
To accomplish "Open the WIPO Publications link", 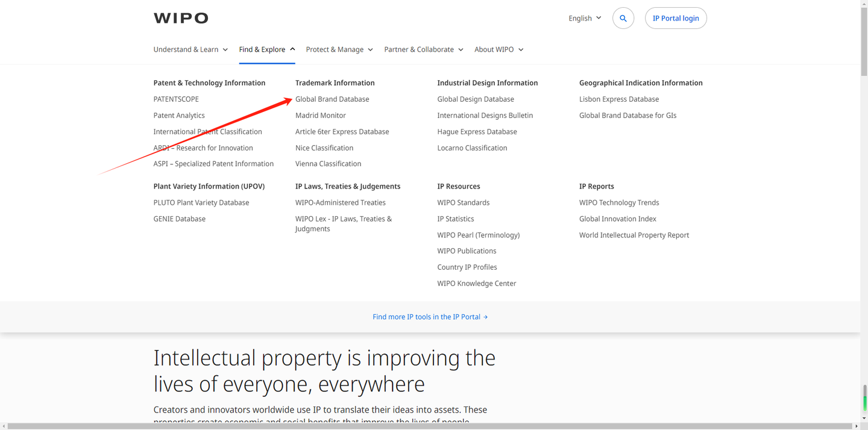I will click(467, 251).
